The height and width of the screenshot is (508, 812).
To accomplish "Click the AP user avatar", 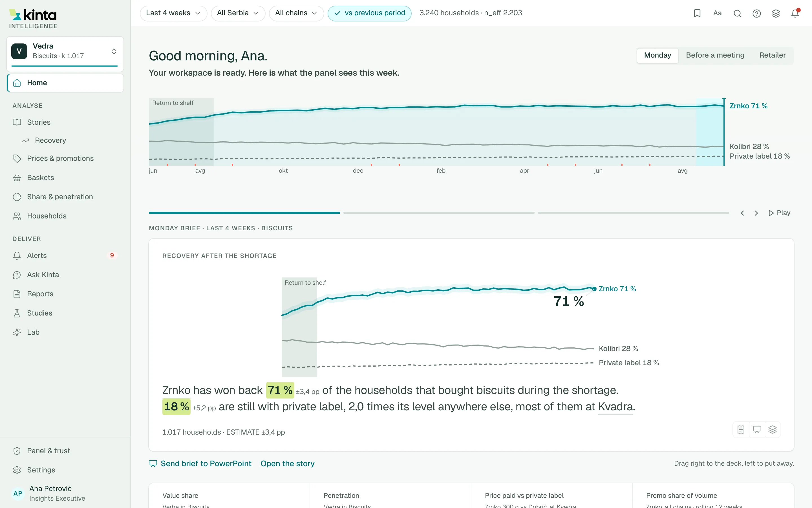I will [18, 493].
